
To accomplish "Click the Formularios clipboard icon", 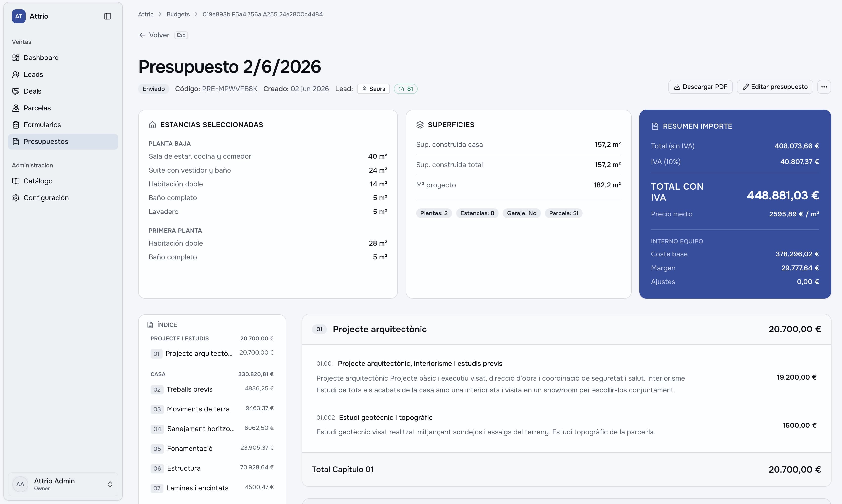I will coord(16,125).
